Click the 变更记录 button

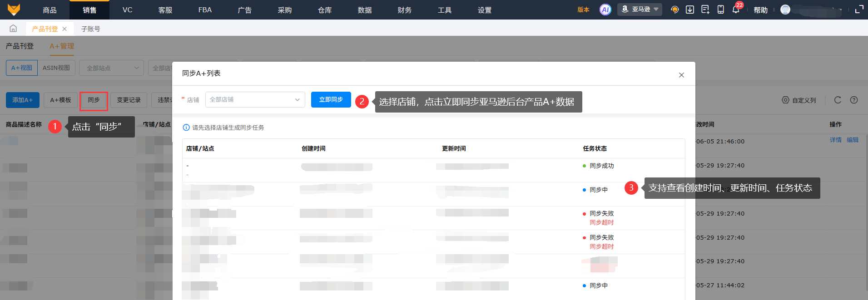pos(129,100)
